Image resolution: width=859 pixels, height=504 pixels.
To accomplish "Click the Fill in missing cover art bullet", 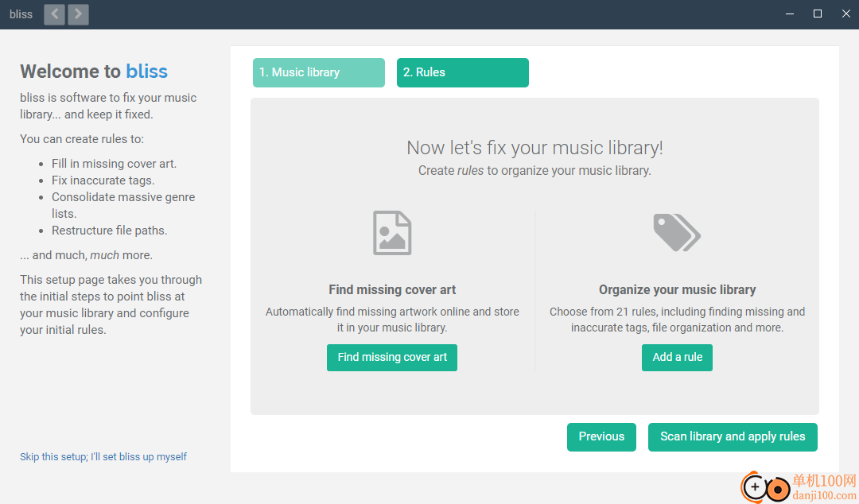I will pyautogui.click(x=114, y=164).
